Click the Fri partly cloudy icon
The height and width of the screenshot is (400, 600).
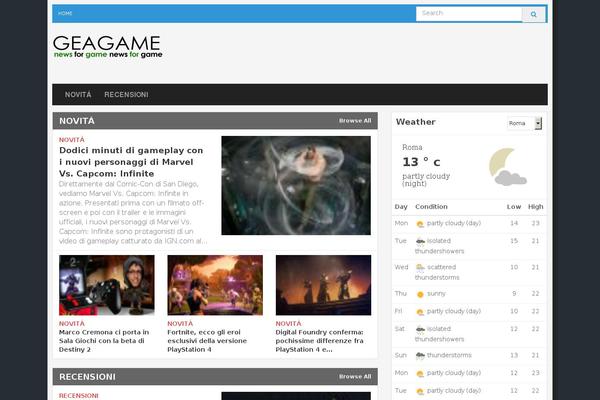click(x=420, y=312)
